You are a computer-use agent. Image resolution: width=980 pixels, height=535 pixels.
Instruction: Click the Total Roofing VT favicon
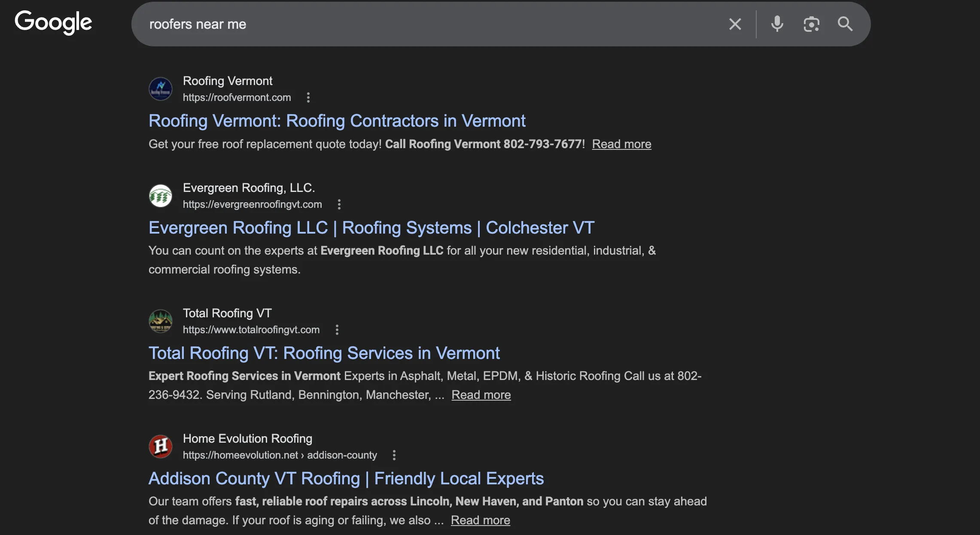click(x=161, y=321)
